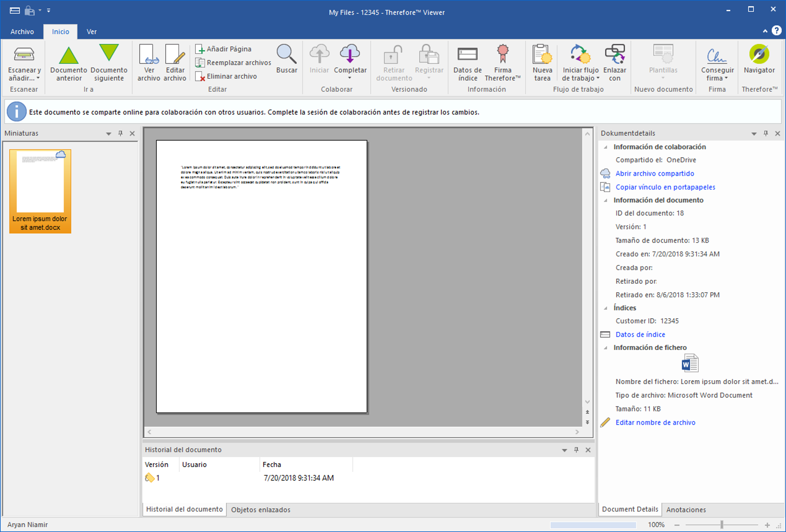Click the vertical scrollbar down arrow

click(587, 402)
